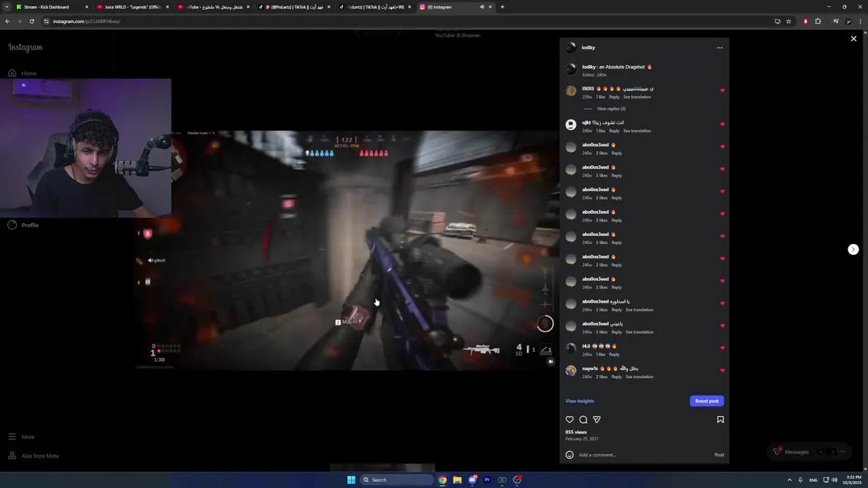The height and width of the screenshot is (488, 868).
Task: Show hidden tray icons with the chevron
Action: [x=790, y=480]
